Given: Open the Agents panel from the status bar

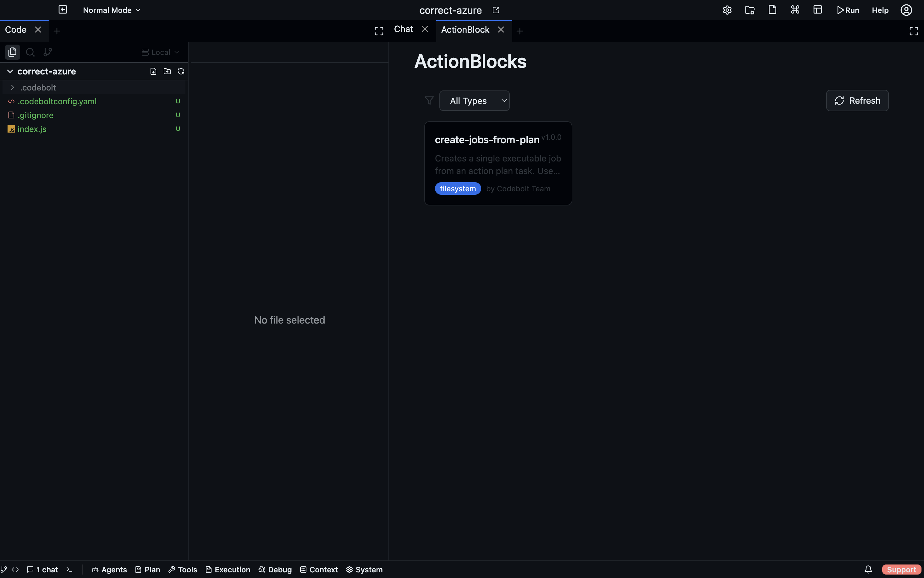Looking at the screenshot, I should (109, 569).
